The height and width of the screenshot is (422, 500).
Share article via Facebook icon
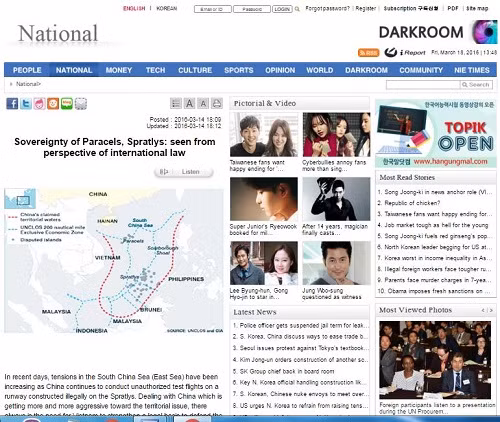coord(12,104)
